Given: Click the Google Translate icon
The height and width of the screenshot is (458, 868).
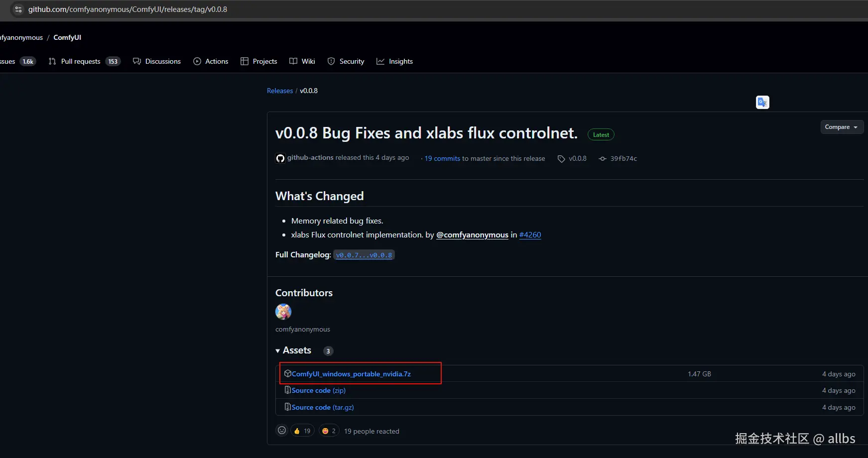Looking at the screenshot, I should click(x=762, y=103).
